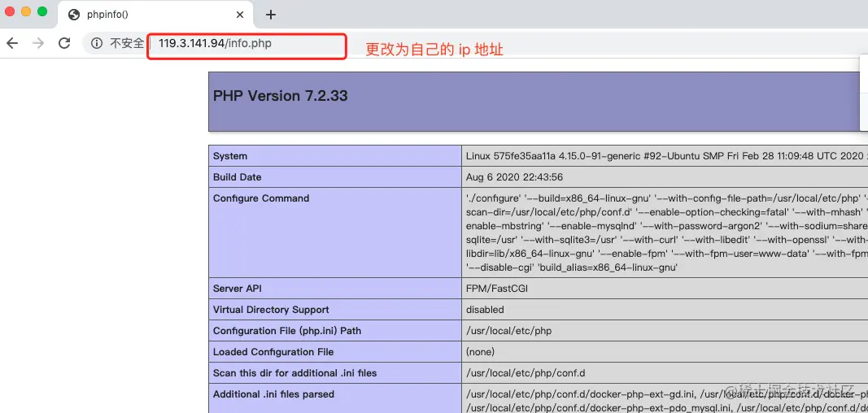Click the Configure Command row label
868x413 pixels.
pyautogui.click(x=261, y=198)
